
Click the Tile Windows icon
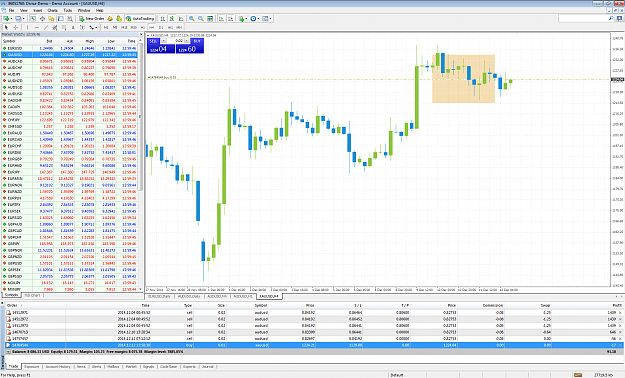click(210, 18)
